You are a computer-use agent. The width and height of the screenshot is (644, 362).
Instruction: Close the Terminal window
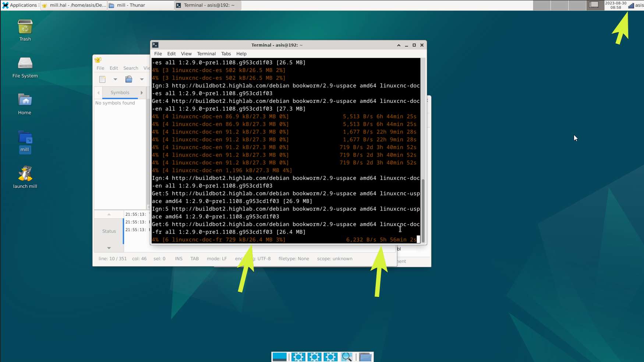pos(422,45)
